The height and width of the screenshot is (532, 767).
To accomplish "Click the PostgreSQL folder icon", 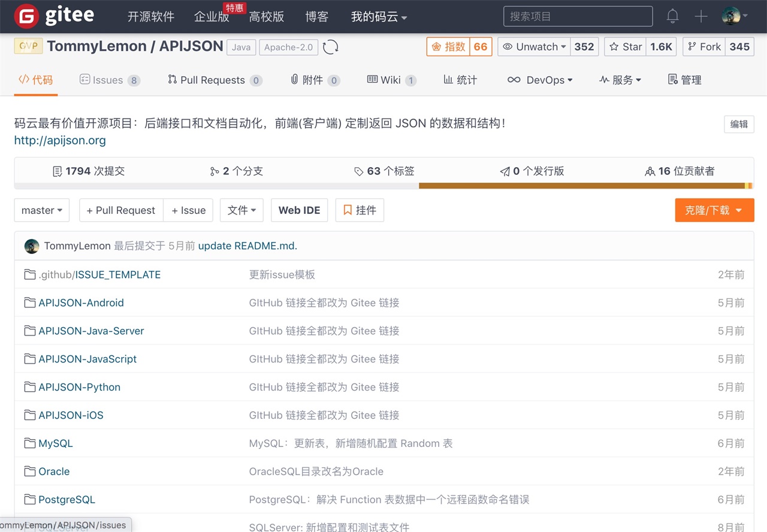I will click(x=30, y=500).
